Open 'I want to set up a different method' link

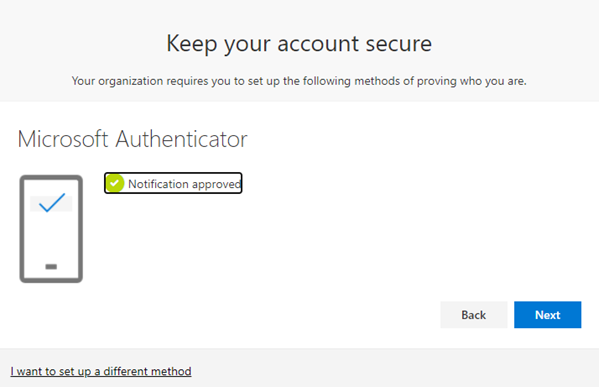click(x=101, y=371)
